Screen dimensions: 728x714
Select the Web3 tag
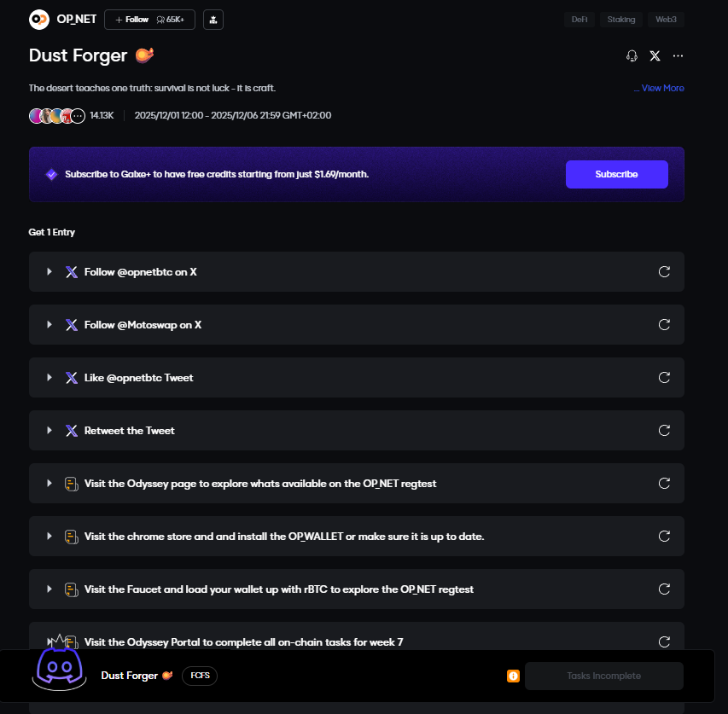point(666,20)
